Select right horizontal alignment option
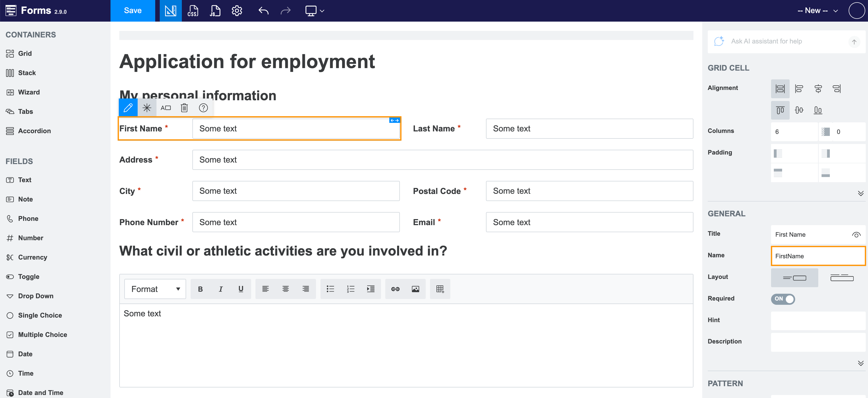The image size is (868, 398). (x=837, y=89)
